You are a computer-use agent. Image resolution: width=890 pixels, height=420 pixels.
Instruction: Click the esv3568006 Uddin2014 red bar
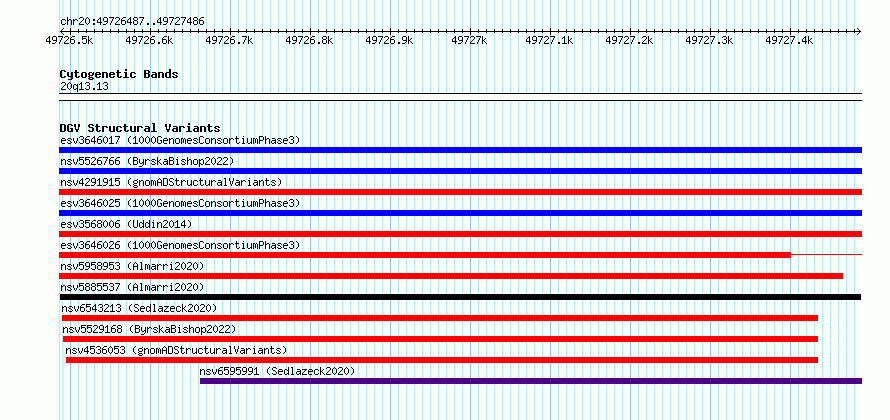(x=460, y=234)
